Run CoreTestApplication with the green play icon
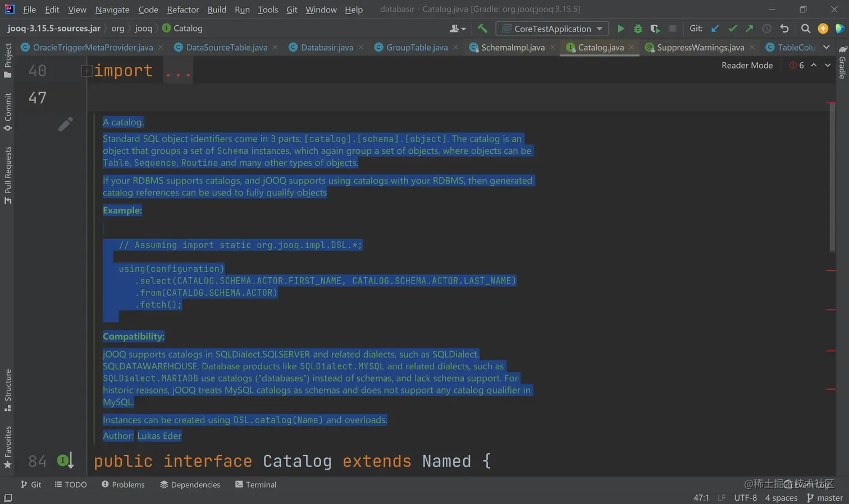 [x=620, y=29]
